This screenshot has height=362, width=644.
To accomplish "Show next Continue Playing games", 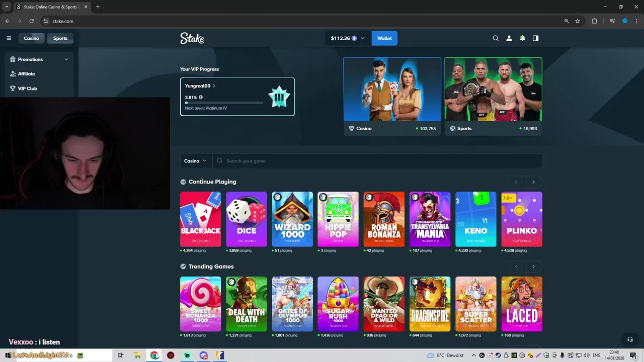I will [x=533, y=182].
